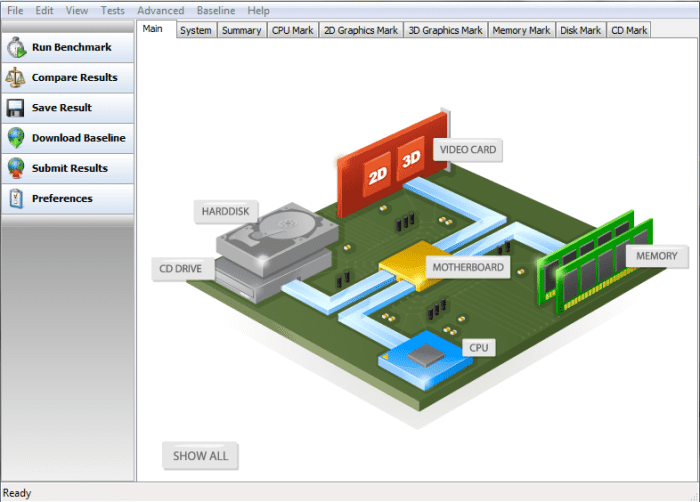Click the CD DRIVE label button

click(181, 269)
